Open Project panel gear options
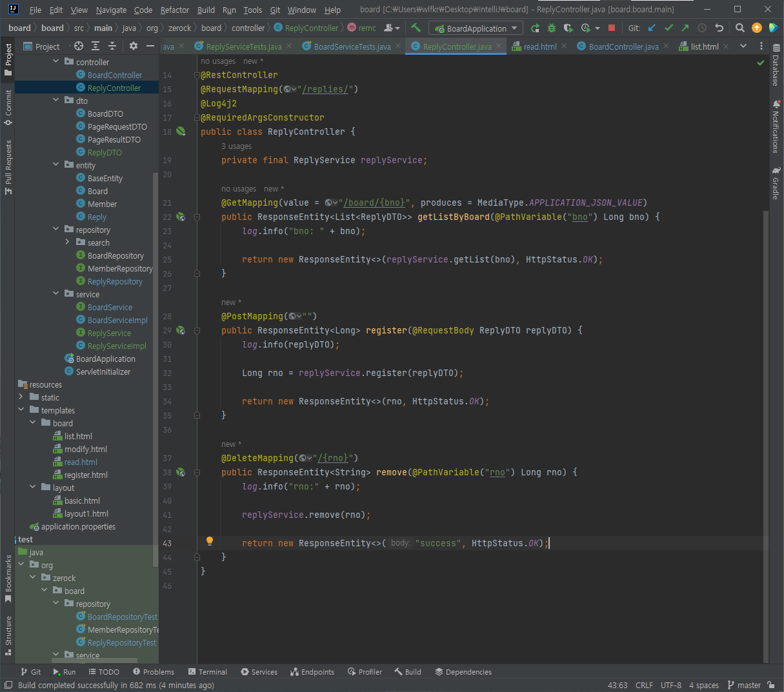784x692 pixels. click(134, 46)
